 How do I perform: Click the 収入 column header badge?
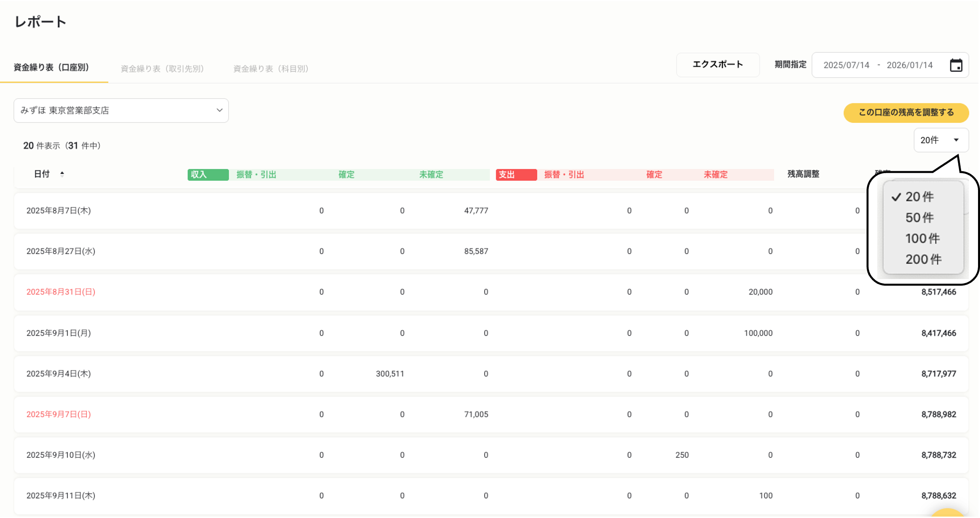point(208,174)
